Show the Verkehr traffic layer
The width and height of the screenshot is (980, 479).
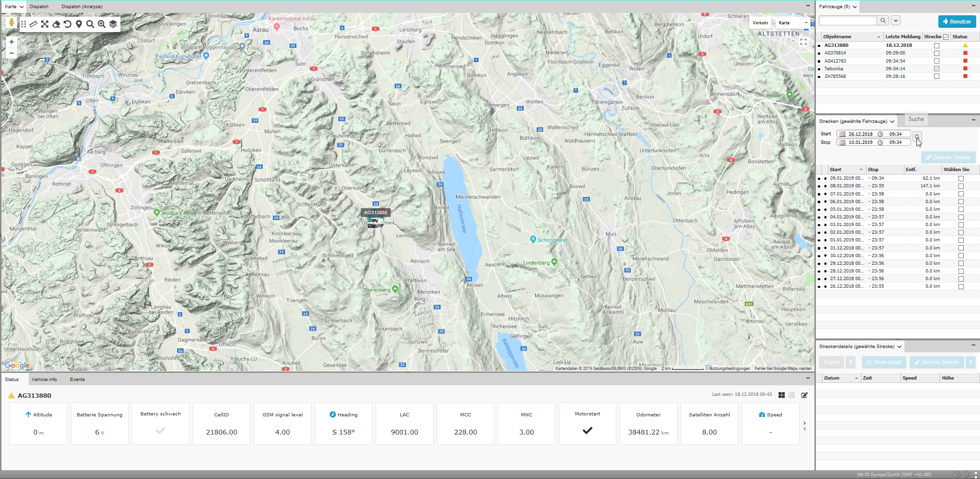pyautogui.click(x=760, y=23)
